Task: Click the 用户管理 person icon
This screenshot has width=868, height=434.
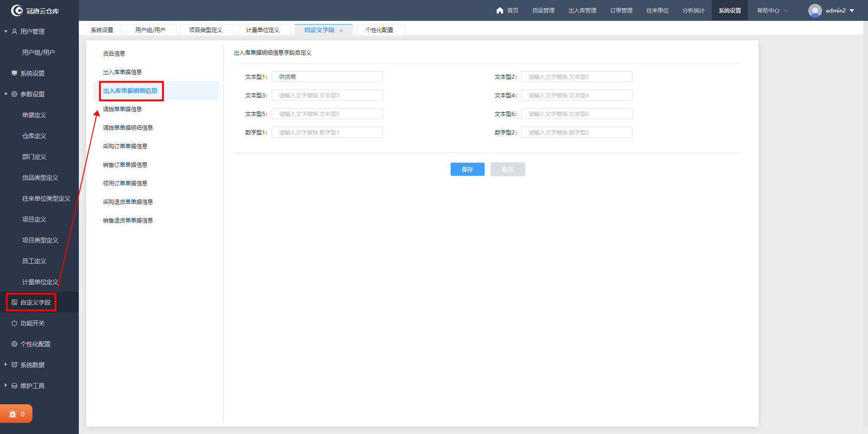Action: [x=14, y=32]
